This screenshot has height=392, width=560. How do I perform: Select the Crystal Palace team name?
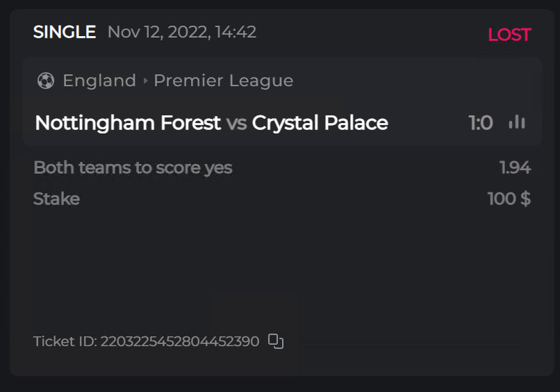point(320,123)
